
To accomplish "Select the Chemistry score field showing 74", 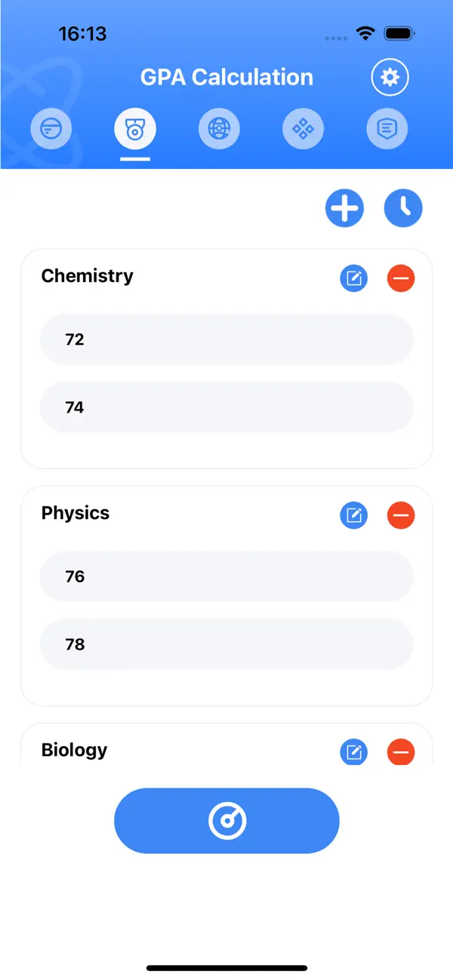I will (226, 407).
